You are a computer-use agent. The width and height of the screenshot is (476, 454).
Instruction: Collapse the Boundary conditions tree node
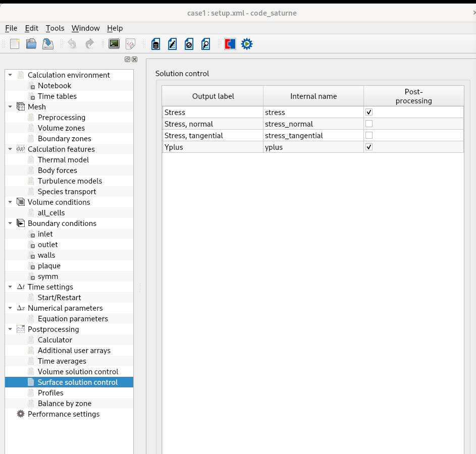10,223
